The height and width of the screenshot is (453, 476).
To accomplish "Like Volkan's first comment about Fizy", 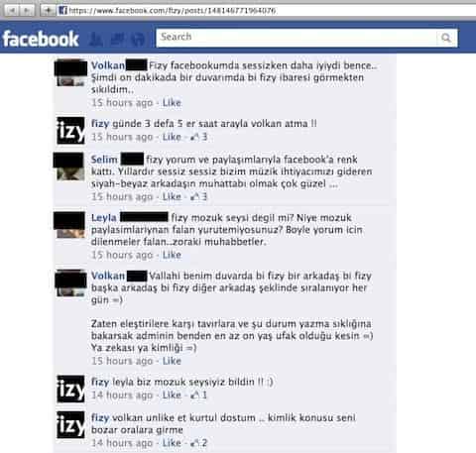I will tap(172, 103).
